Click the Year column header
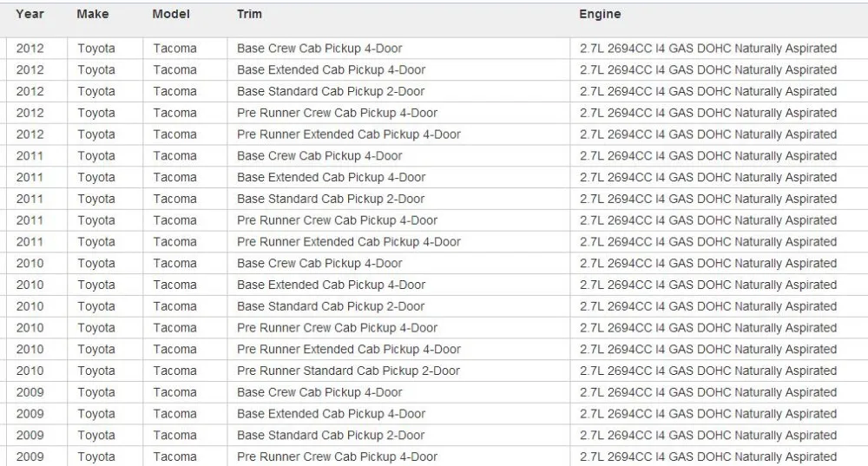Screen dimensions: 868x466 click(30, 15)
